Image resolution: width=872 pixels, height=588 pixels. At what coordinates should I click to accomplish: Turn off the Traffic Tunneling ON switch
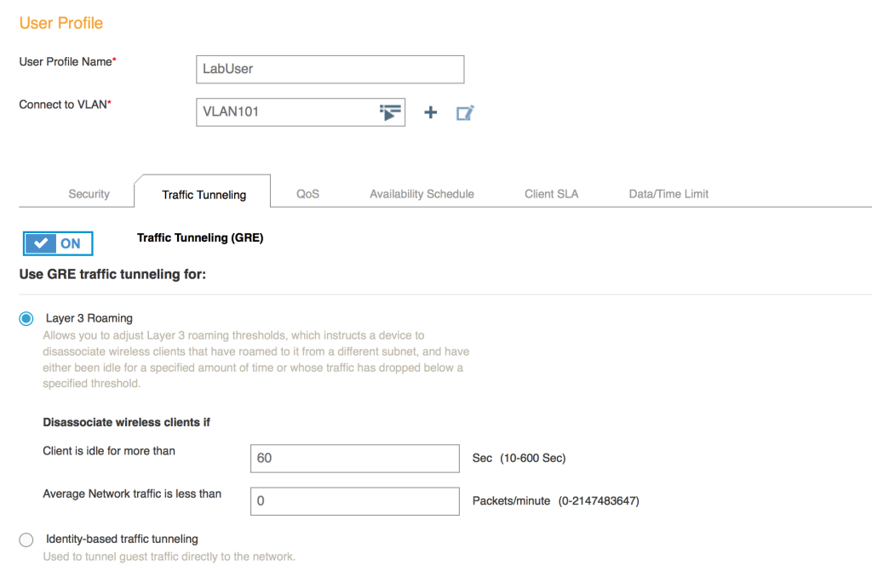(58, 243)
